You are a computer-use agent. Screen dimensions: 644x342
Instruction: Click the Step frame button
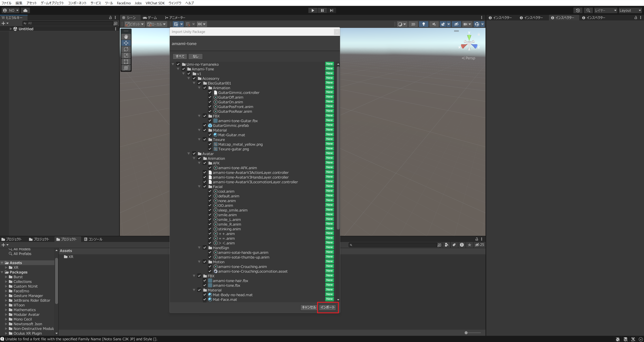[332, 10]
